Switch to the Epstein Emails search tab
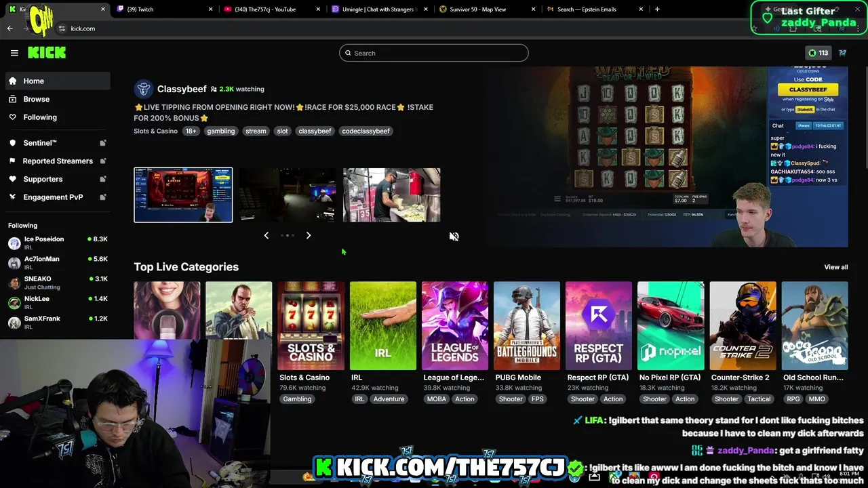 coord(594,9)
